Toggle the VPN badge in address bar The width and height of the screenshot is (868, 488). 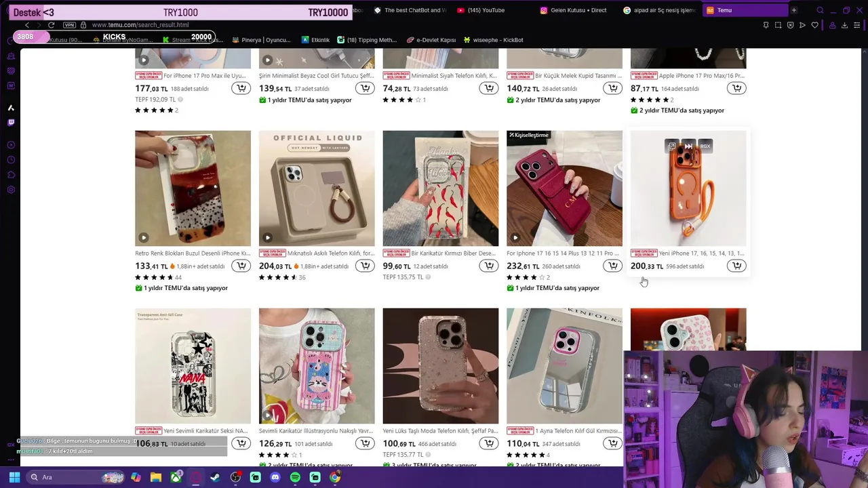[69, 25]
